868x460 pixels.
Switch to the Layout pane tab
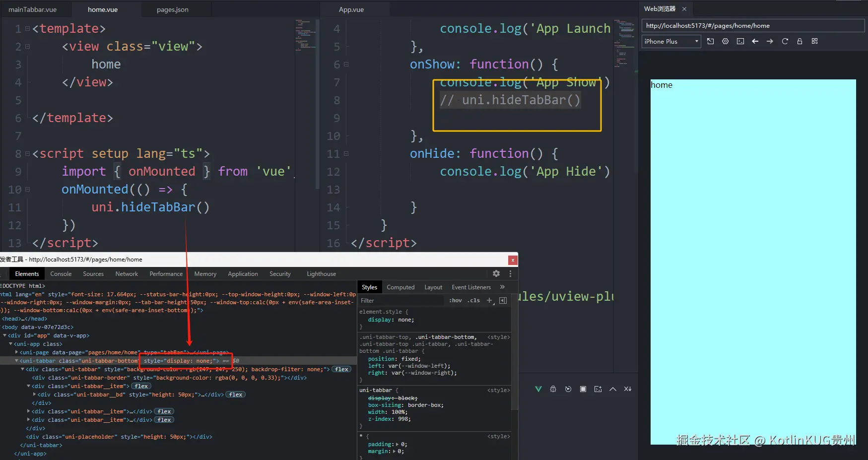point(433,287)
